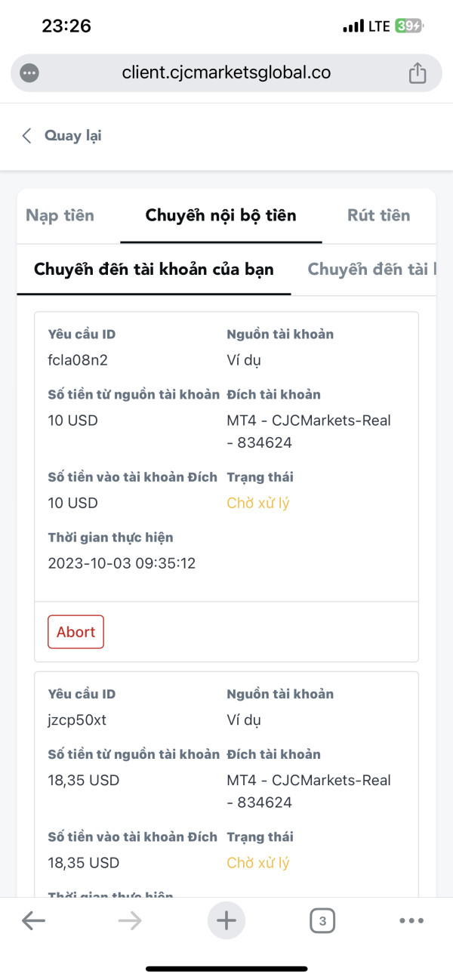Open a new tab with plus icon
453x980 pixels.
coord(226,920)
